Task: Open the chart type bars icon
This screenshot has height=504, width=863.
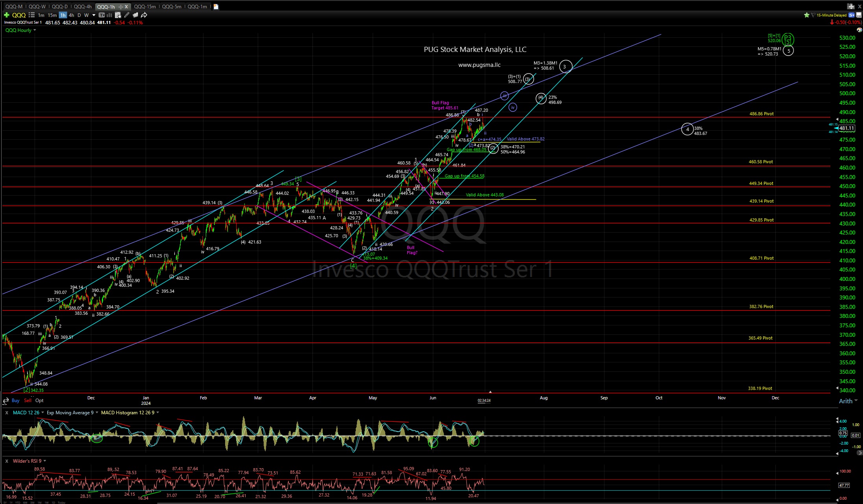Action: coord(109,15)
